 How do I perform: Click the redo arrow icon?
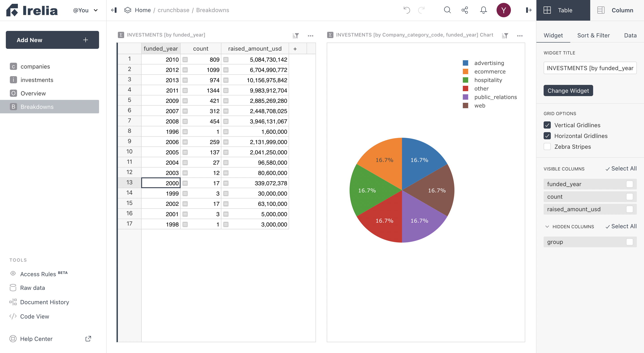point(421,10)
